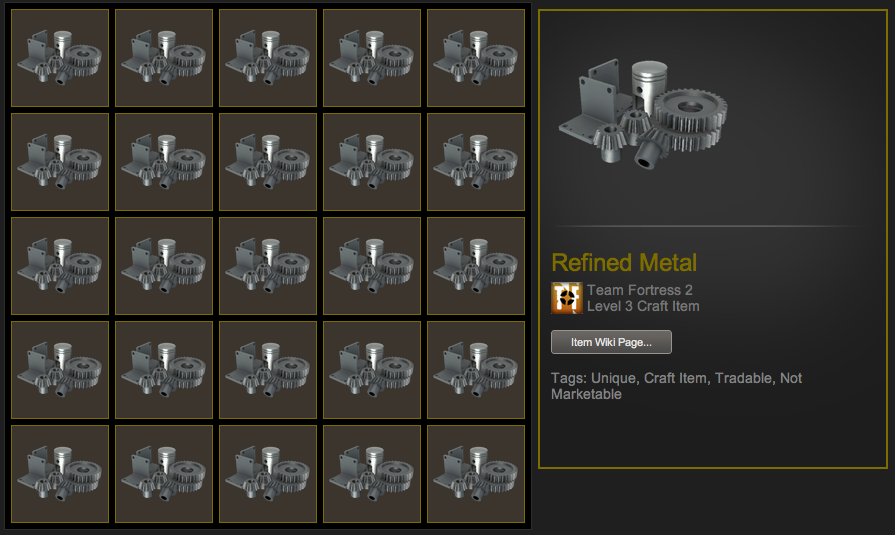This screenshot has width=895, height=535.
Task: Select the last item in the bottom row
Action: click(x=475, y=473)
